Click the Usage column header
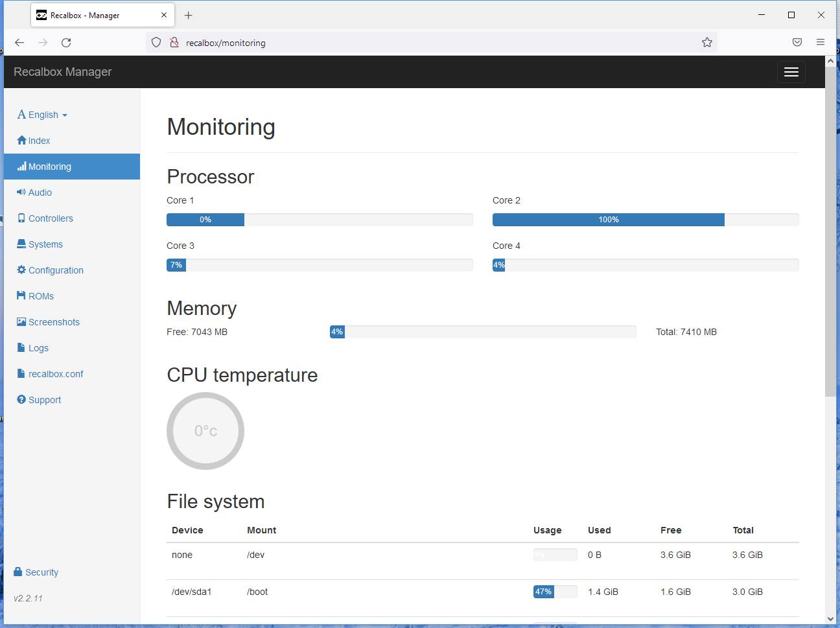 [x=548, y=530]
